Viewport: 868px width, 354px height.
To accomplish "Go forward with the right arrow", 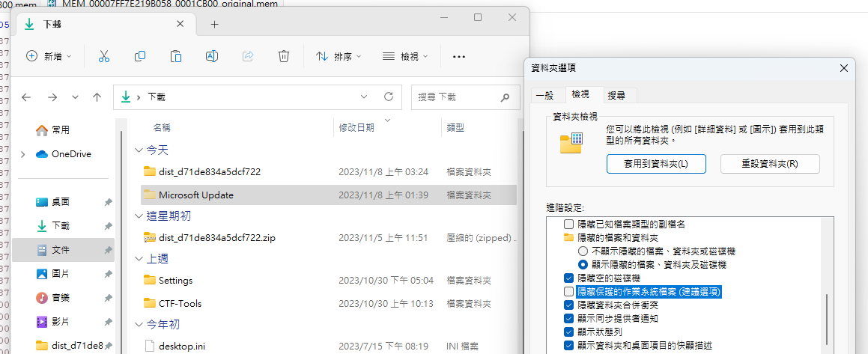I will pyautogui.click(x=52, y=97).
